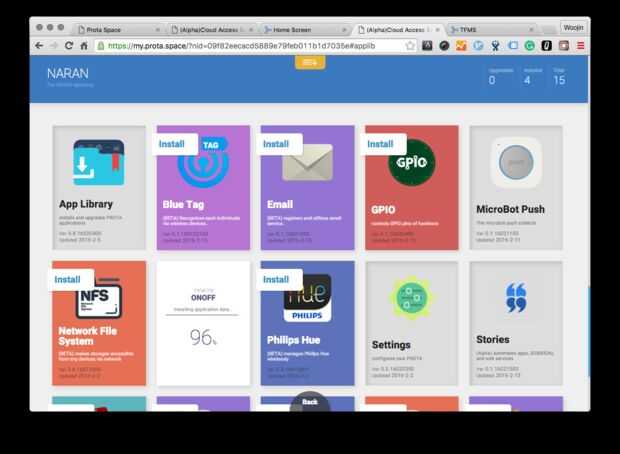Open the Stories quotation marks icon
The width and height of the screenshot is (620, 454).
(516, 298)
